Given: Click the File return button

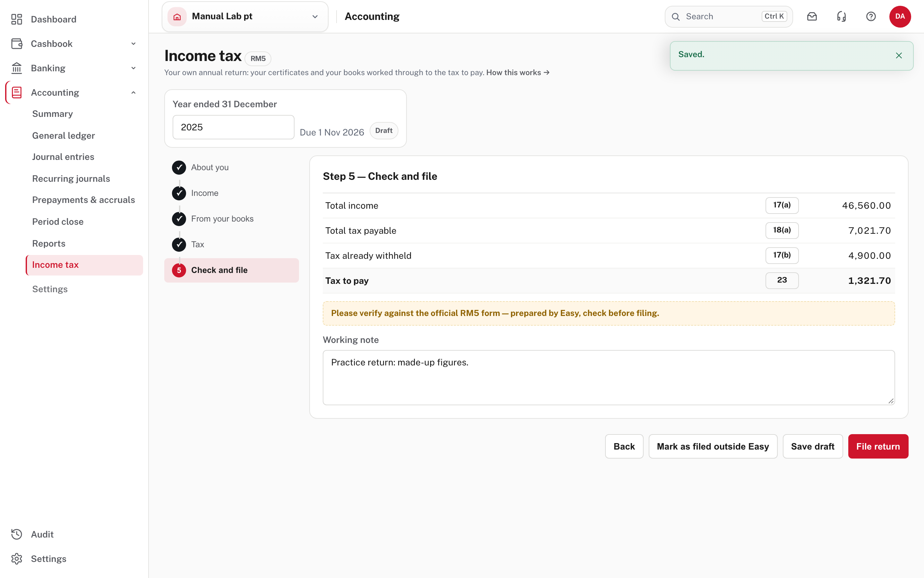Looking at the screenshot, I should coord(878,446).
